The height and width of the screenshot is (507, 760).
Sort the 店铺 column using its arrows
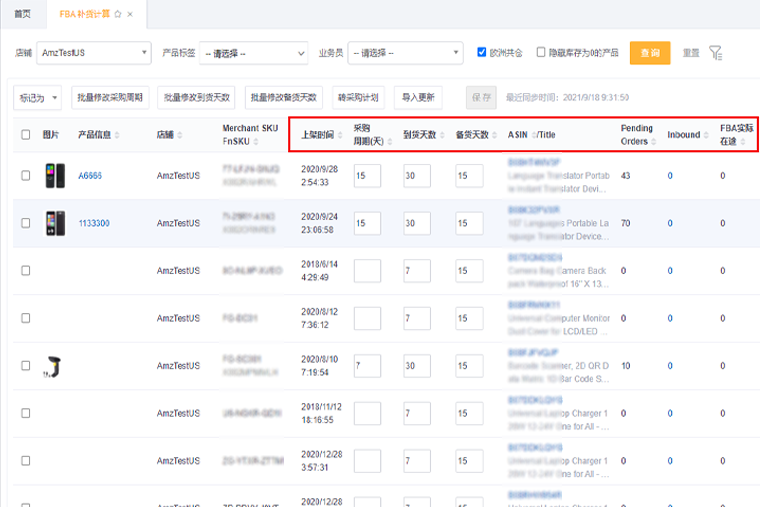pos(183,134)
